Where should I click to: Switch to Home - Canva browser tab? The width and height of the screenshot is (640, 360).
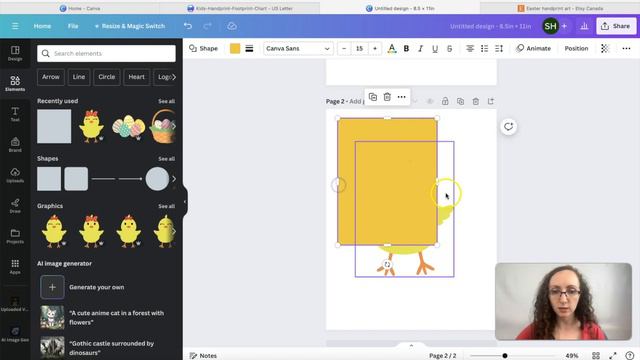pyautogui.click(x=80, y=8)
